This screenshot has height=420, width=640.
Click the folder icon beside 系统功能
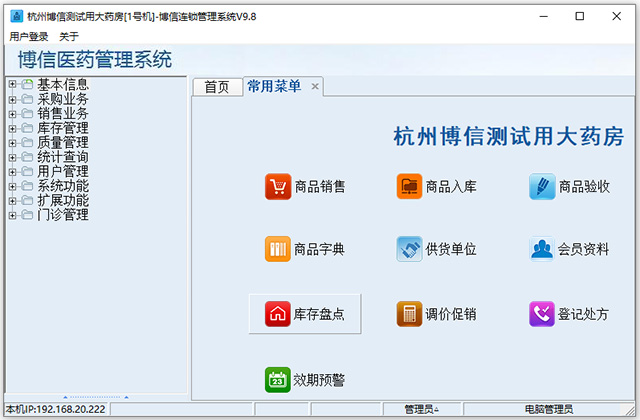pyautogui.click(x=27, y=186)
